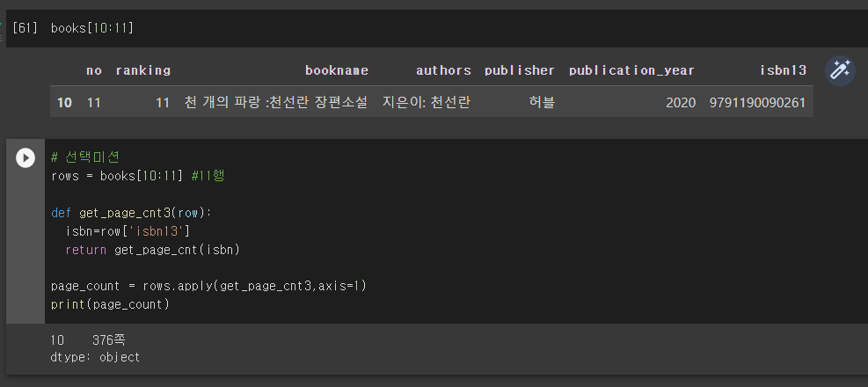Click the 'def get_page_cnt3(row):' line
Image resolution: width=868 pixels, height=387 pixels.
(132, 213)
